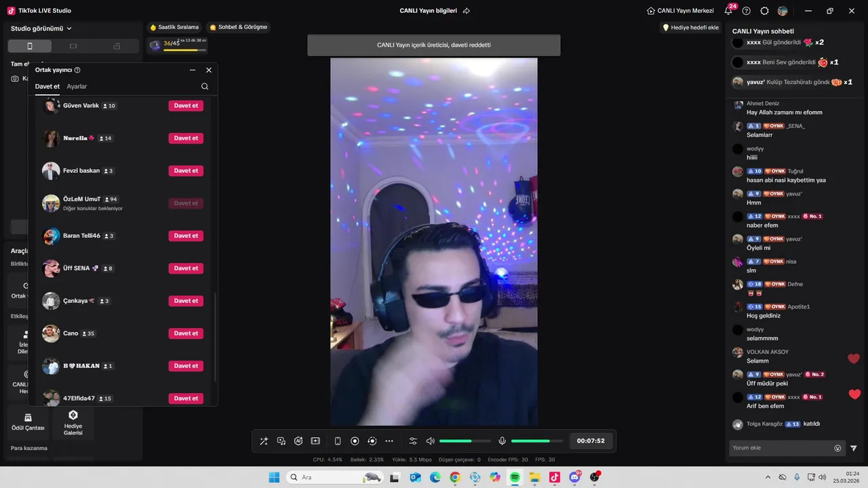Invite Güven Varlık with Davet et

pyautogui.click(x=186, y=106)
